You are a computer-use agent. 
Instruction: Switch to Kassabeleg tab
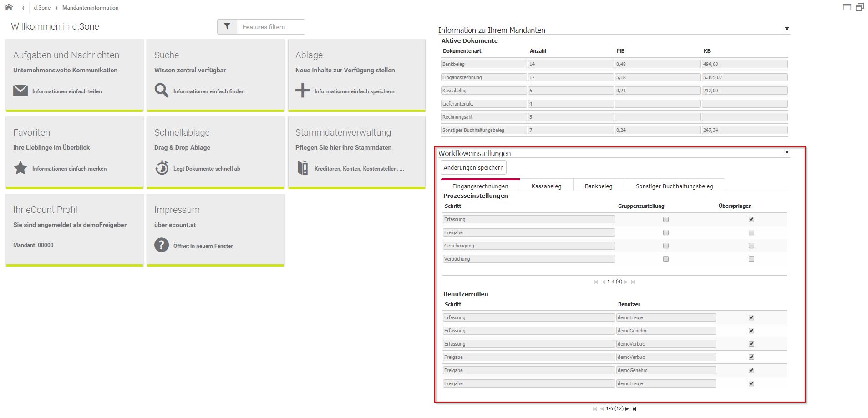click(x=546, y=186)
